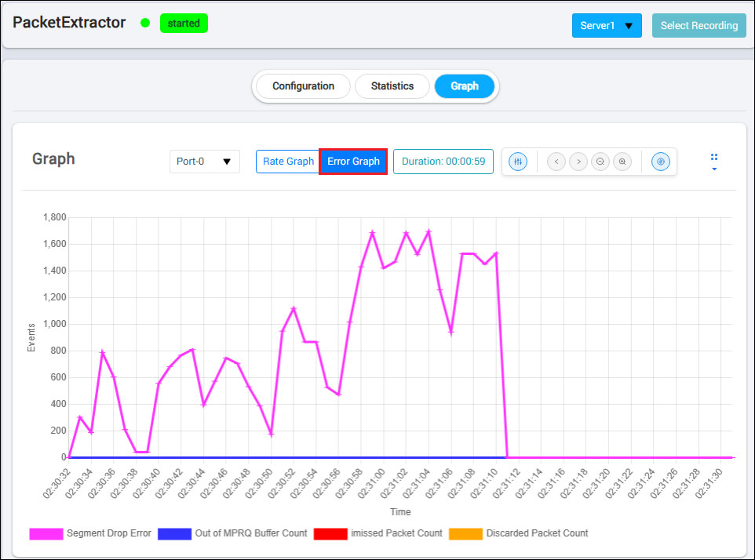Switch to the Configuration tab
Screen dimensions: 755x560
(303, 86)
